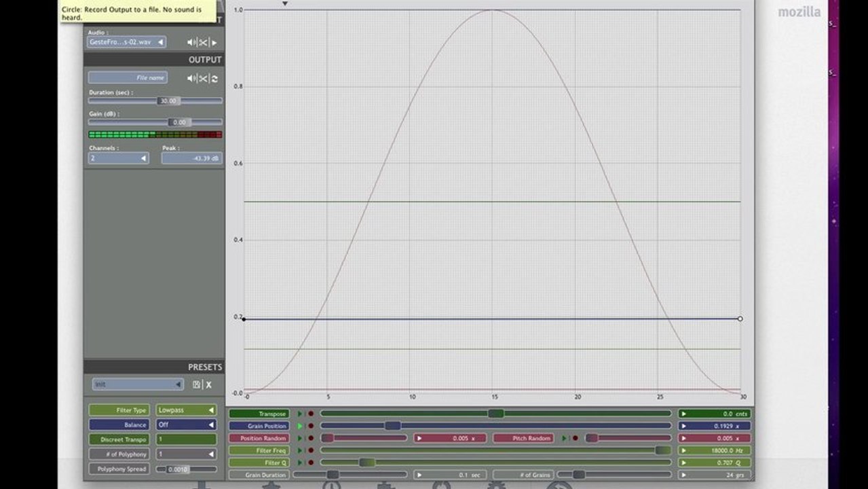
Task: Click the blue line's left endpoint
Action: point(244,319)
